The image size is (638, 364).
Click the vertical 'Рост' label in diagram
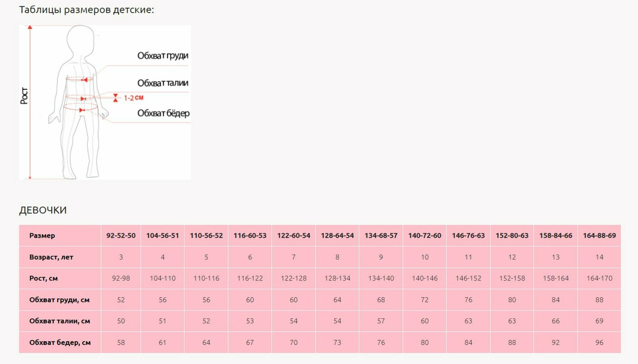click(24, 96)
